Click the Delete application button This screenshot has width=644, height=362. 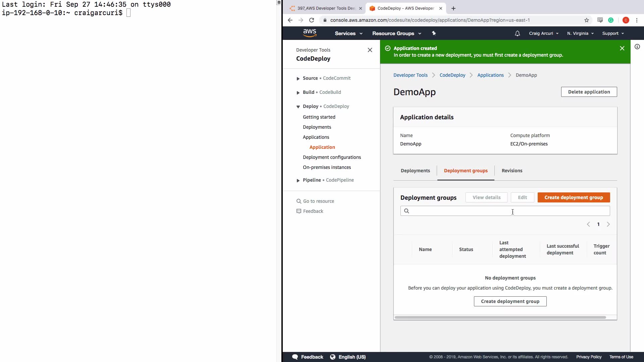click(x=589, y=92)
